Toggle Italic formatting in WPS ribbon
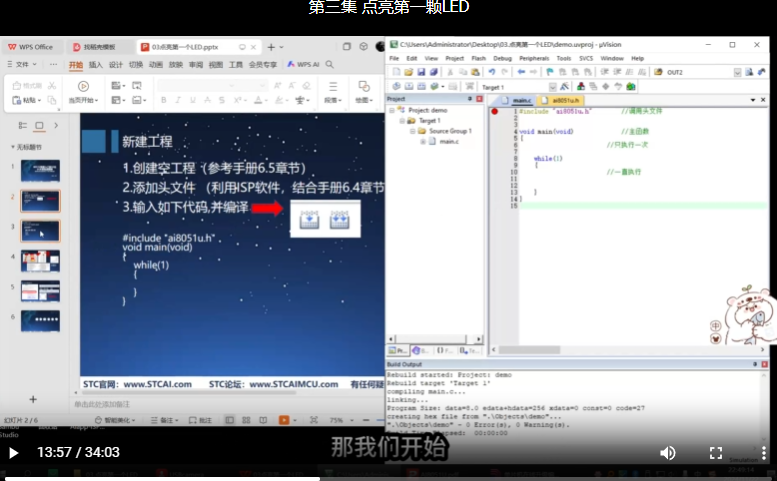This screenshot has height=481, width=777. coord(178,100)
